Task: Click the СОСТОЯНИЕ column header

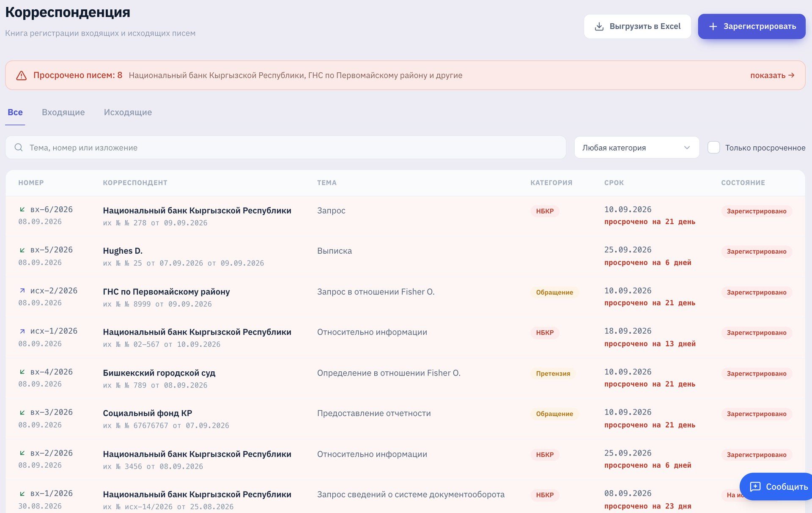Action: click(x=743, y=183)
